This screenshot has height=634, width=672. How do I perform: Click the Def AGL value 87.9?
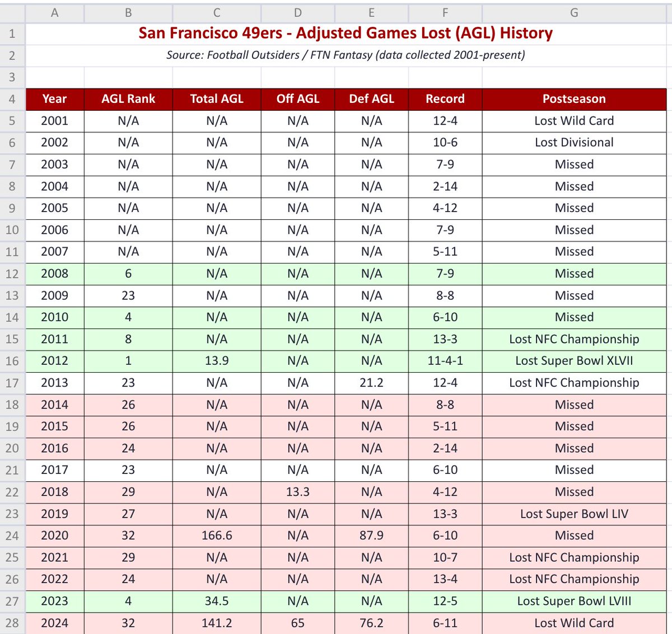[371, 536]
